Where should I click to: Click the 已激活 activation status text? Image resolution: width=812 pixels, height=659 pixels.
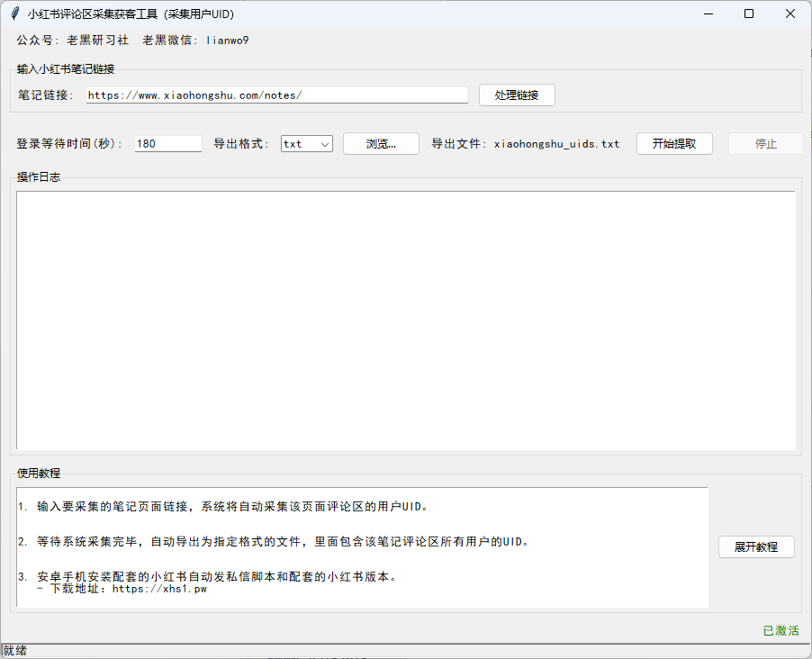pos(780,630)
